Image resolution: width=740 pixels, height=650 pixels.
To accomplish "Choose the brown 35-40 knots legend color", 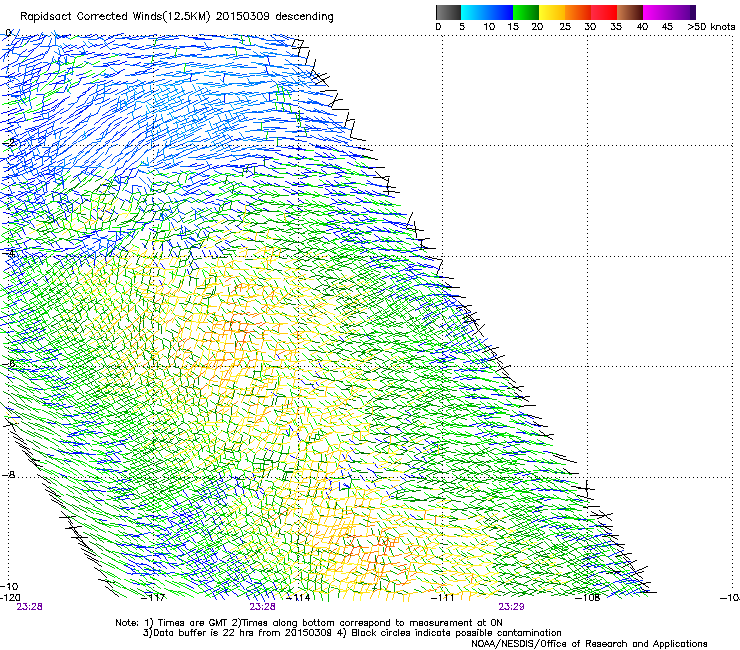I will pyautogui.click(x=630, y=12).
